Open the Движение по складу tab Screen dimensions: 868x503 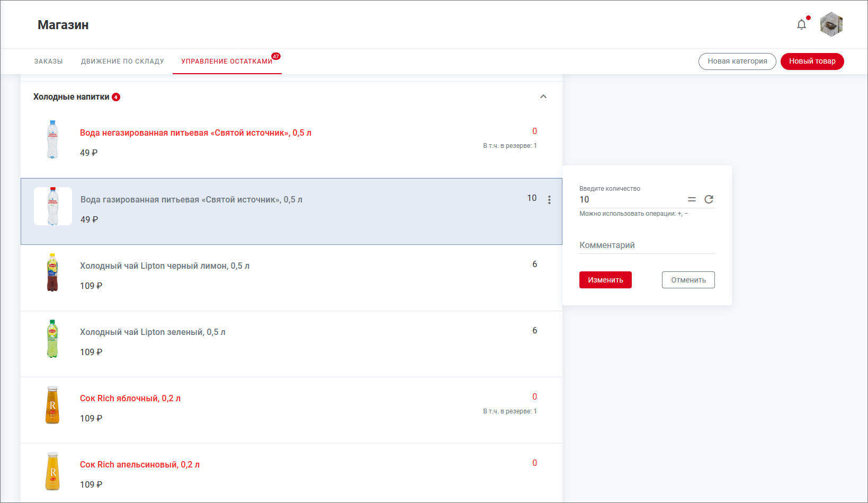point(122,61)
